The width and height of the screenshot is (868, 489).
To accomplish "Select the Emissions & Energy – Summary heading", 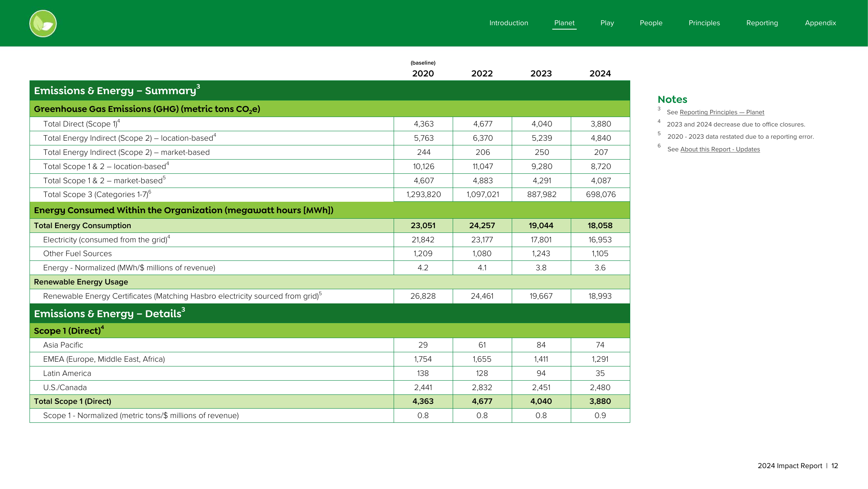I will pyautogui.click(x=117, y=90).
